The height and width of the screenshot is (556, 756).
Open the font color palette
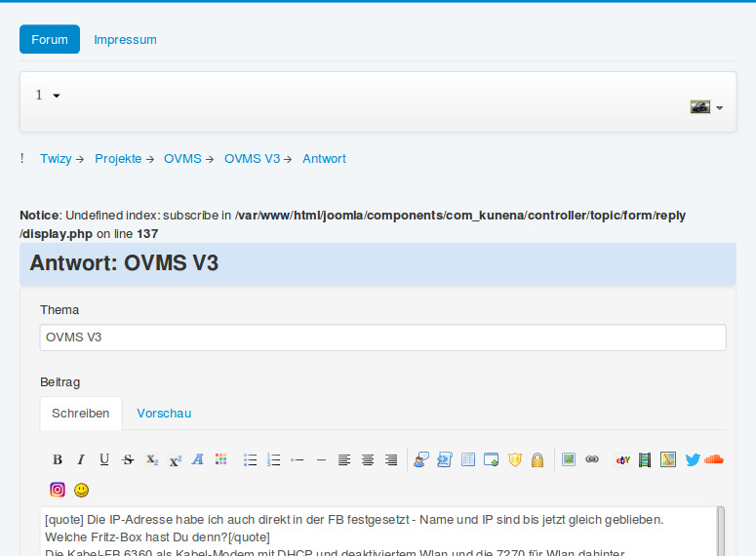pos(221,459)
